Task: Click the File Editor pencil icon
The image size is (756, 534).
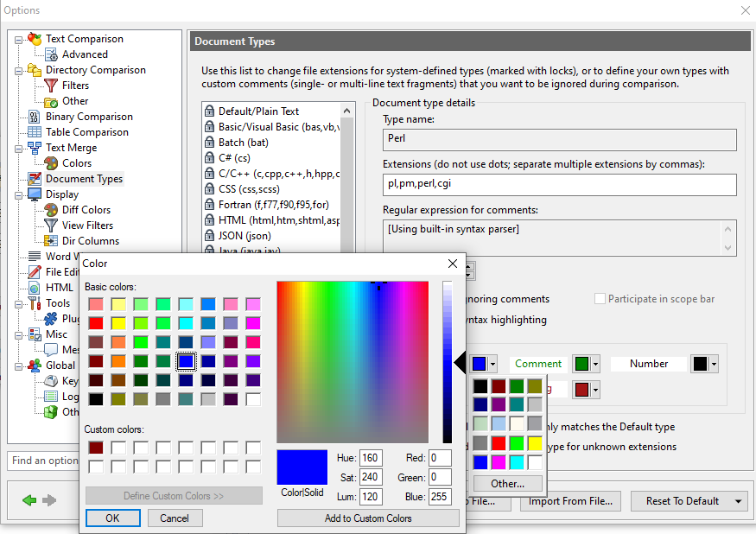Action: [x=35, y=272]
